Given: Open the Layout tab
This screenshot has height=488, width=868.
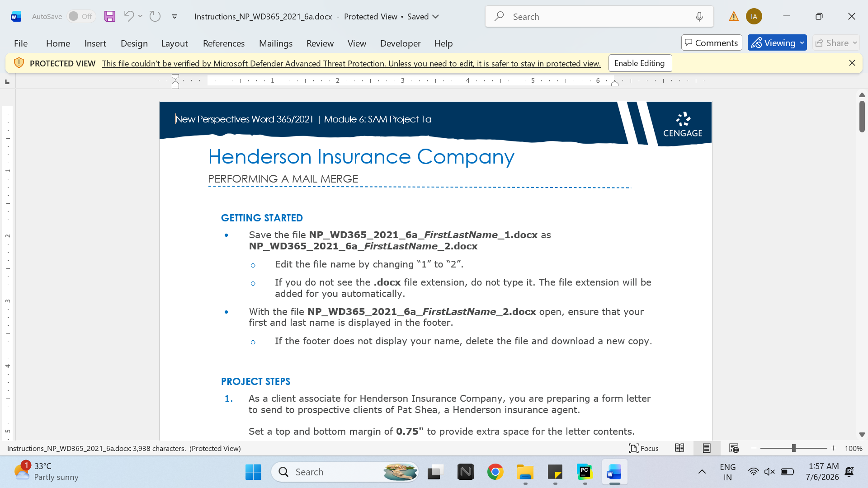Looking at the screenshot, I should [175, 43].
